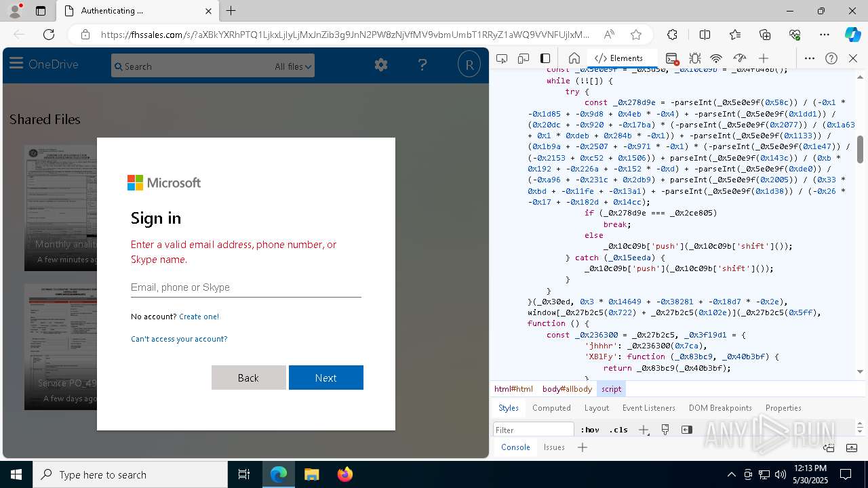Click the Back button in Sign in

pos(248,378)
